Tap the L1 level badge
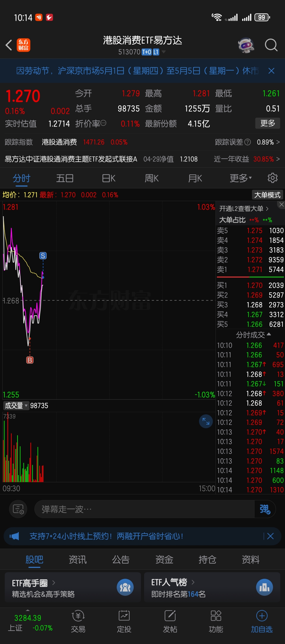Viewport: 285px width, 644px height. (x=156, y=52)
